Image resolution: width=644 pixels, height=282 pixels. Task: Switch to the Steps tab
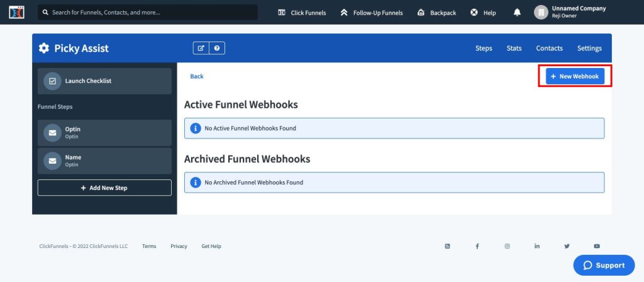click(x=484, y=48)
